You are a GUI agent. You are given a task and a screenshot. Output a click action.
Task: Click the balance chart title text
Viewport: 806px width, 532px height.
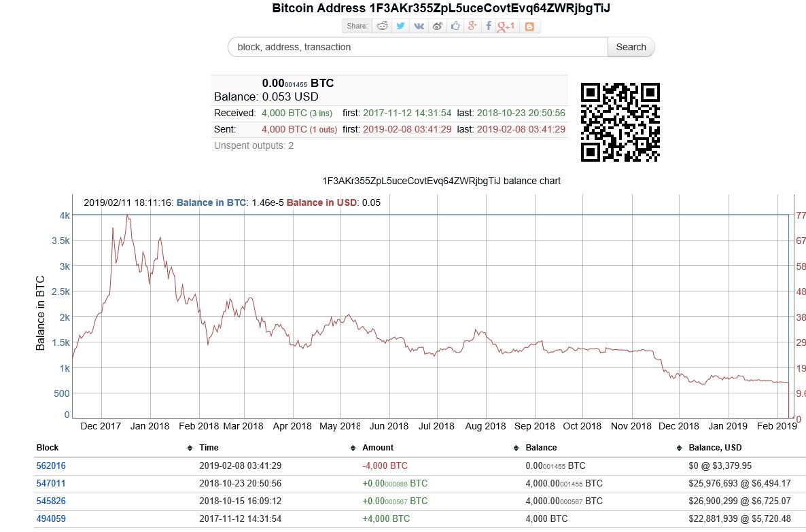click(x=441, y=181)
